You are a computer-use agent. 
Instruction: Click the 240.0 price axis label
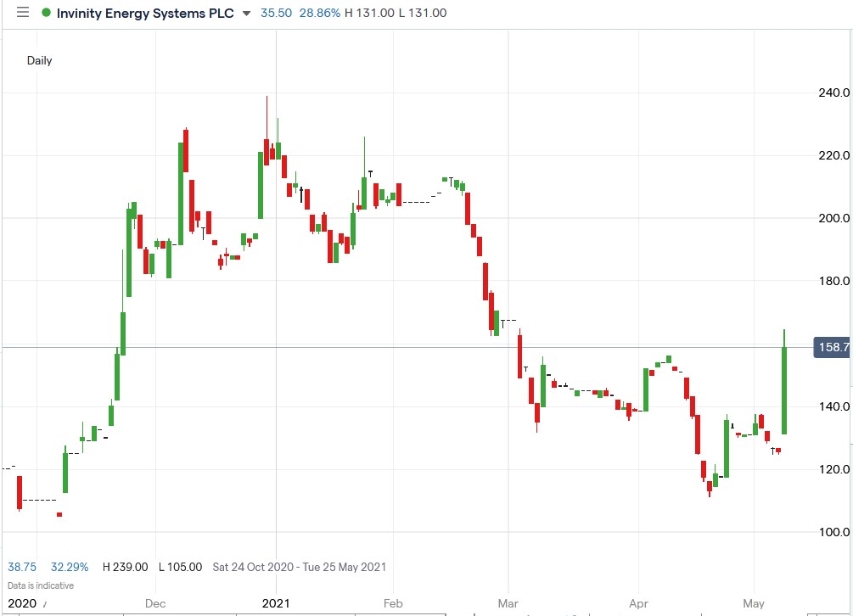click(x=833, y=92)
